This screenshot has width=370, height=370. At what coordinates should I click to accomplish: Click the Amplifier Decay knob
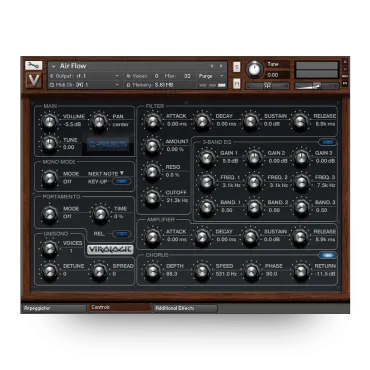(202, 236)
